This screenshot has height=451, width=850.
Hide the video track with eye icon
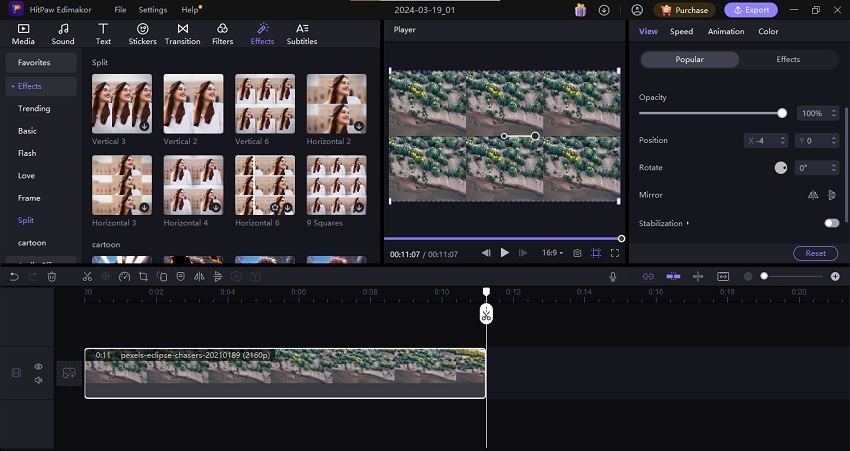point(38,366)
